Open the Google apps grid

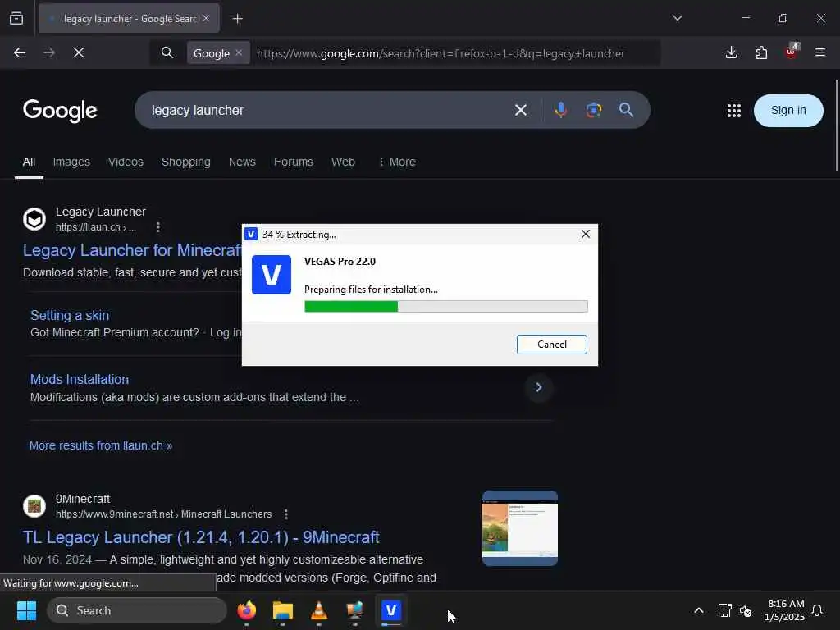pyautogui.click(x=734, y=111)
